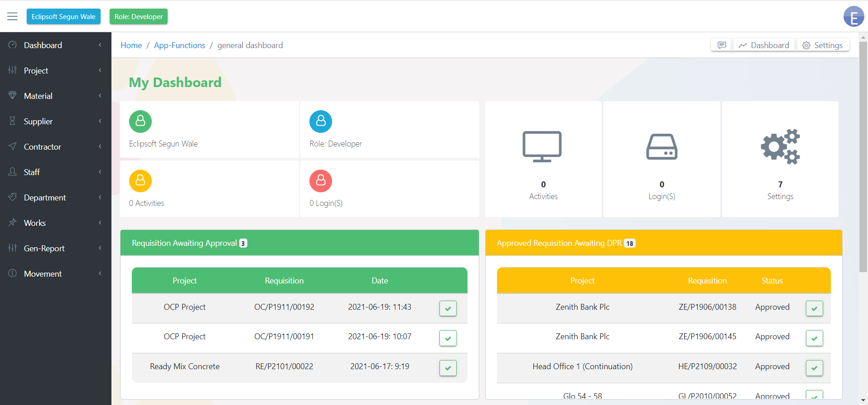Screen dimensions: 868x405
Task: Open the Contractor sidebar menu item
Action: (42, 146)
